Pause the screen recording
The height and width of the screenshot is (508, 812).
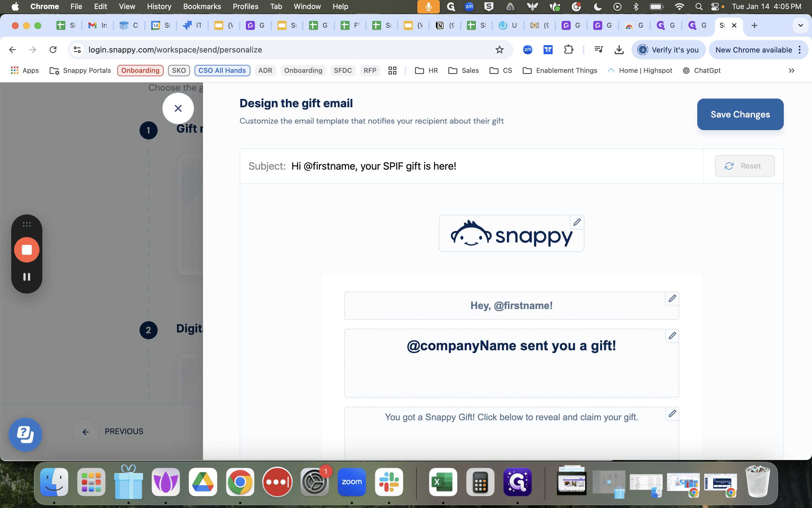(x=27, y=277)
